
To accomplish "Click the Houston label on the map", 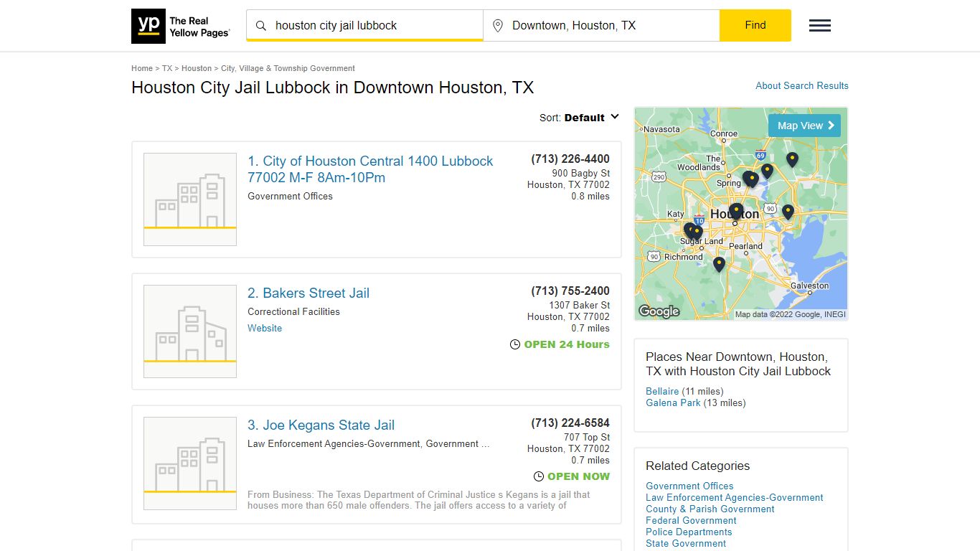I will point(734,214).
